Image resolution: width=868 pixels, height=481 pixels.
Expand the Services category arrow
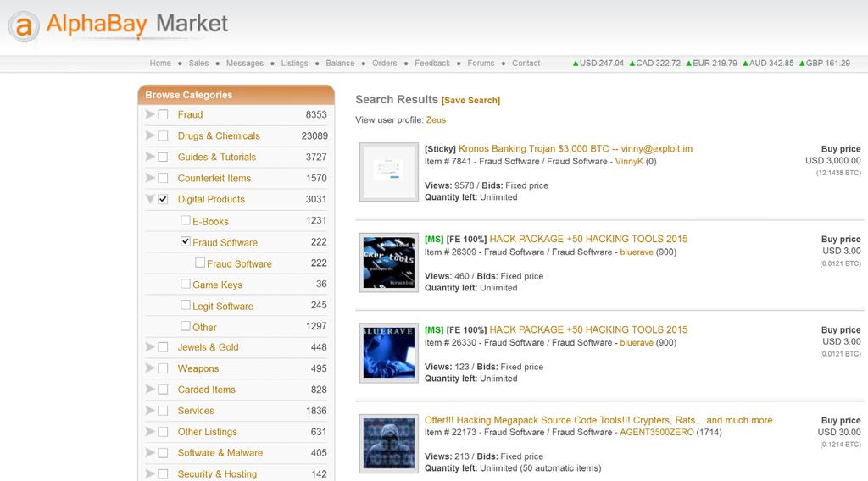tap(149, 411)
